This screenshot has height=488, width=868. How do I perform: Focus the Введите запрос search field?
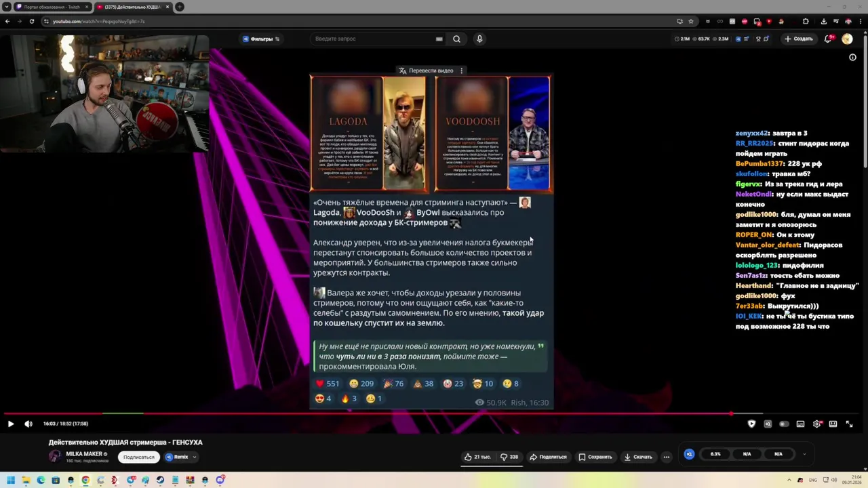tap(373, 39)
